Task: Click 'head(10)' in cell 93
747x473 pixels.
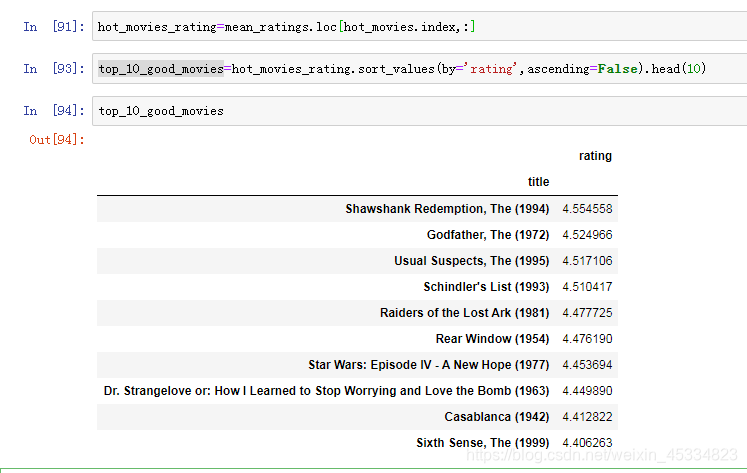Action: pyautogui.click(x=678, y=69)
